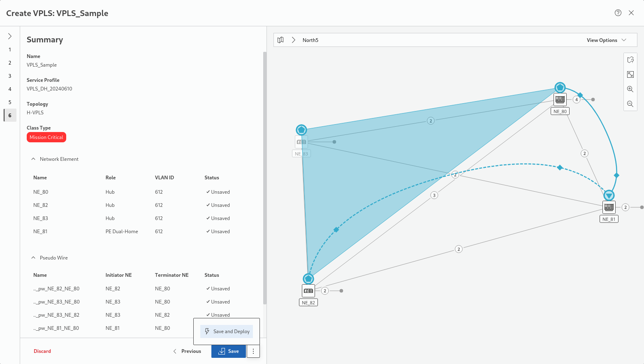The width and height of the screenshot is (644, 364).
Task: Collapse the Pseudo Wire section
Action: pyautogui.click(x=33, y=258)
